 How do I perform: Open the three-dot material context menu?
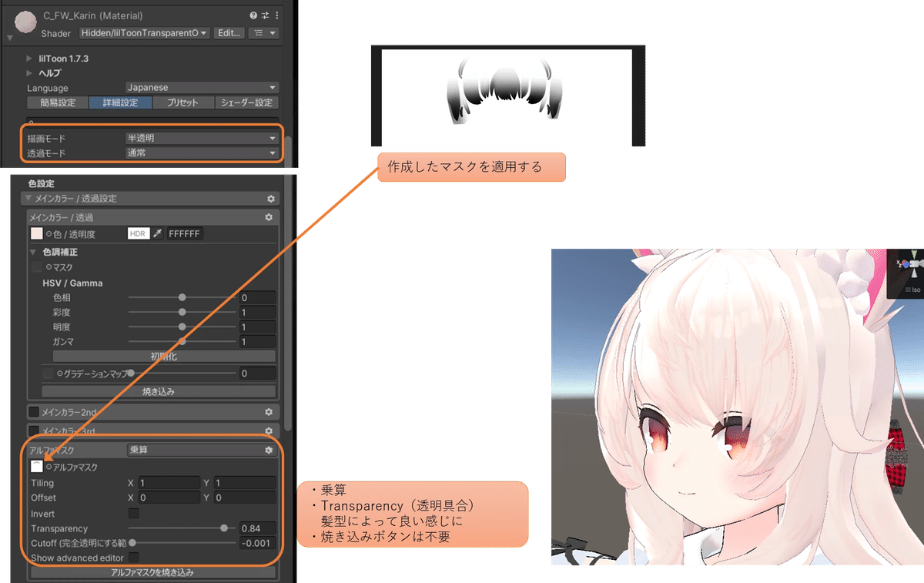277,15
